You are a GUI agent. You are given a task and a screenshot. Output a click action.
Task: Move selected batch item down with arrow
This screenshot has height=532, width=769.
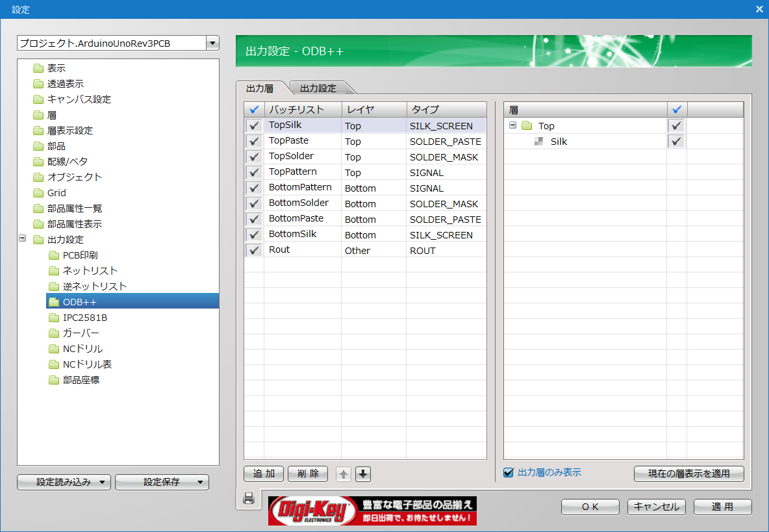(363, 474)
